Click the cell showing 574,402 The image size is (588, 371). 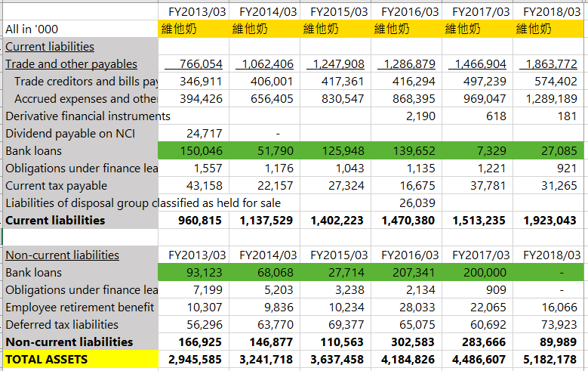[548, 81]
